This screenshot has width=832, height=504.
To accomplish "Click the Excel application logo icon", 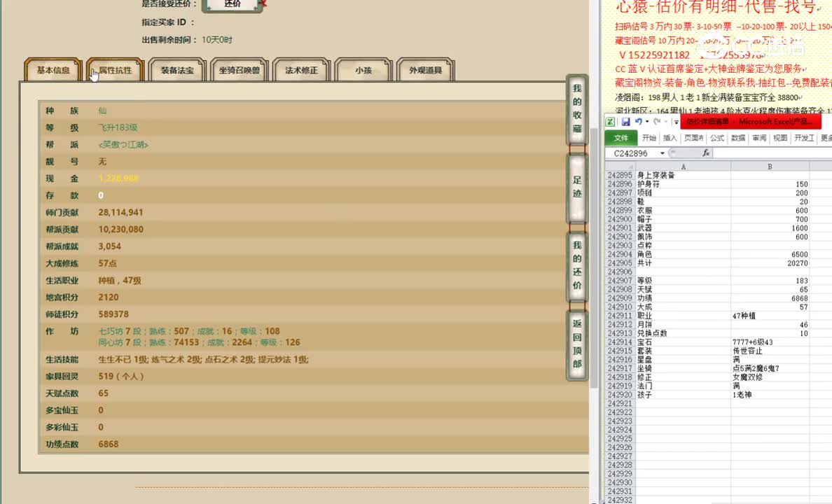I will click(610, 122).
